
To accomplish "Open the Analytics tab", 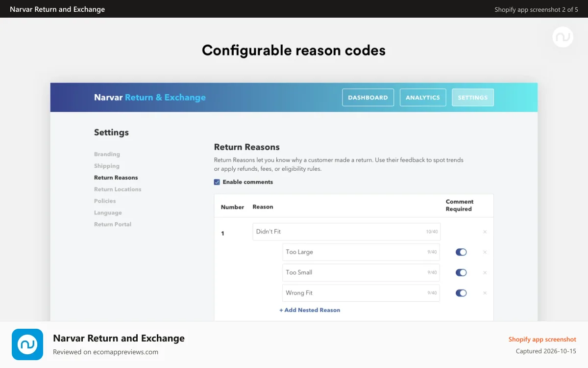I will pos(423,98).
